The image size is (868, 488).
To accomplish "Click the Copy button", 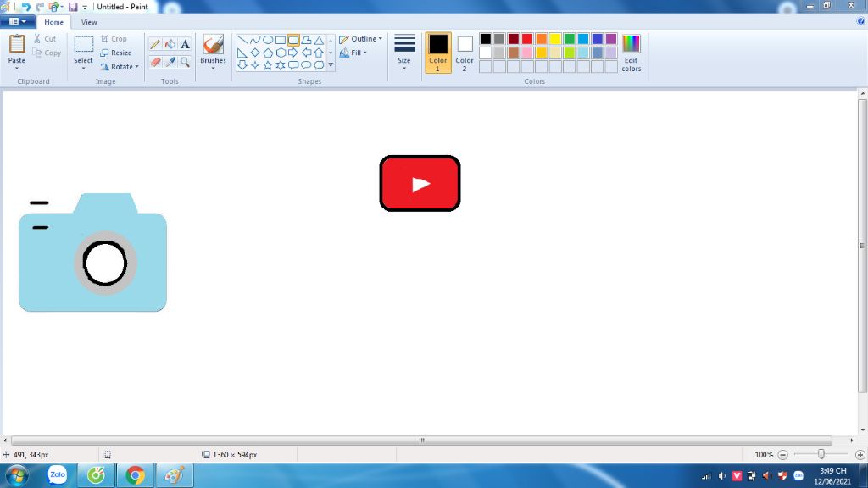I will point(47,53).
